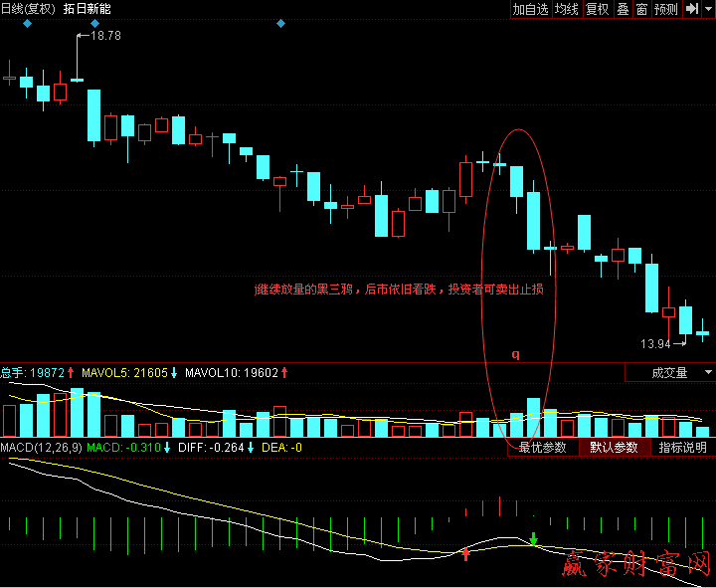Click the jump-to-end arrow icon
Viewport: 716px width, 588px height.
(691, 9)
